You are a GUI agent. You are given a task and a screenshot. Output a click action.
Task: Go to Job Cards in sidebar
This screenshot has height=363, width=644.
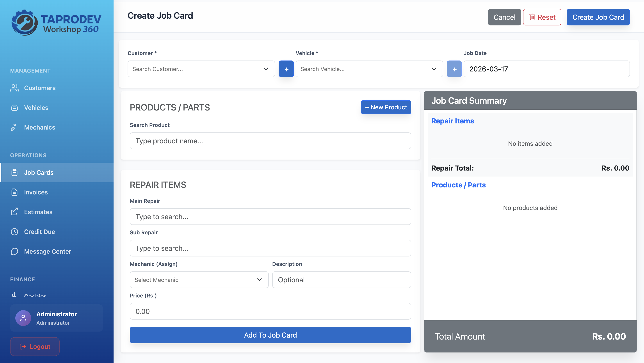pyautogui.click(x=39, y=172)
